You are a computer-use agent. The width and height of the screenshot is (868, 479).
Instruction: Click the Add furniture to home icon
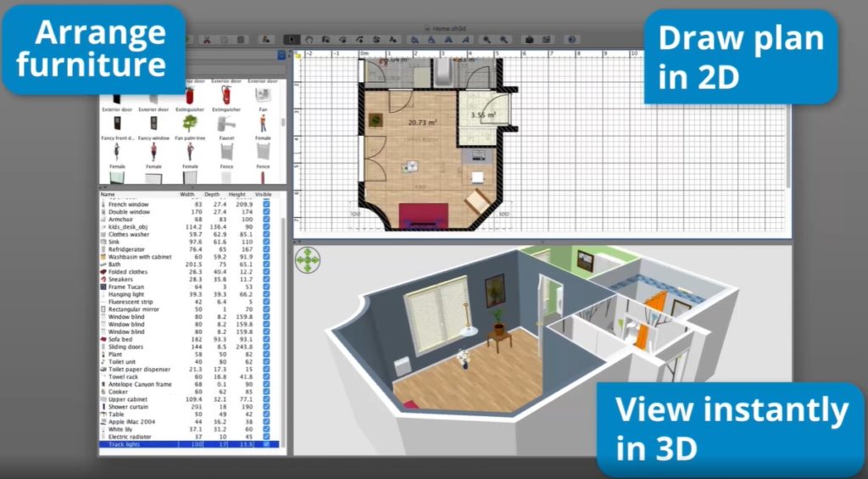coord(266,40)
